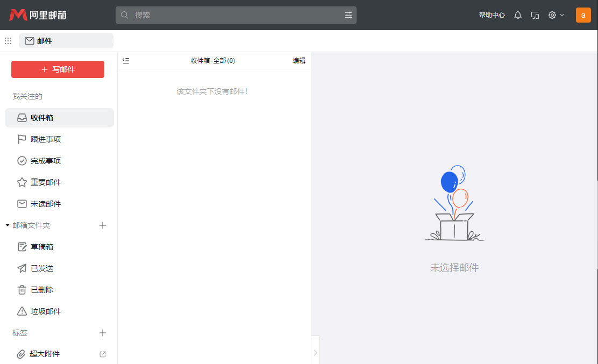Screen dimensions: 598x364
Task: Select the 跟进事项 flag item
Action: 45,139
